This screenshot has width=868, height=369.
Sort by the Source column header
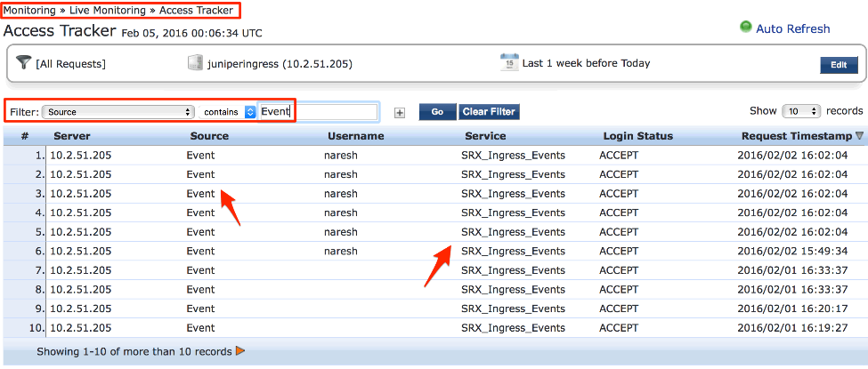[209, 136]
